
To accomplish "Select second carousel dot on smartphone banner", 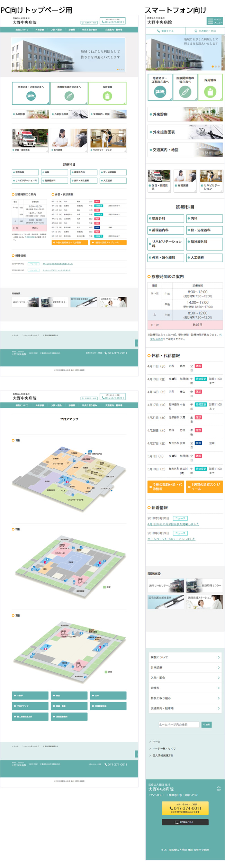I will click(216, 66).
